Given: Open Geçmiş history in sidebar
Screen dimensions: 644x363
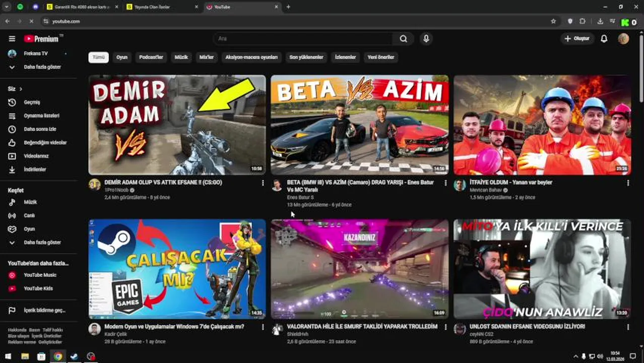Looking at the screenshot, I should click(38, 102).
